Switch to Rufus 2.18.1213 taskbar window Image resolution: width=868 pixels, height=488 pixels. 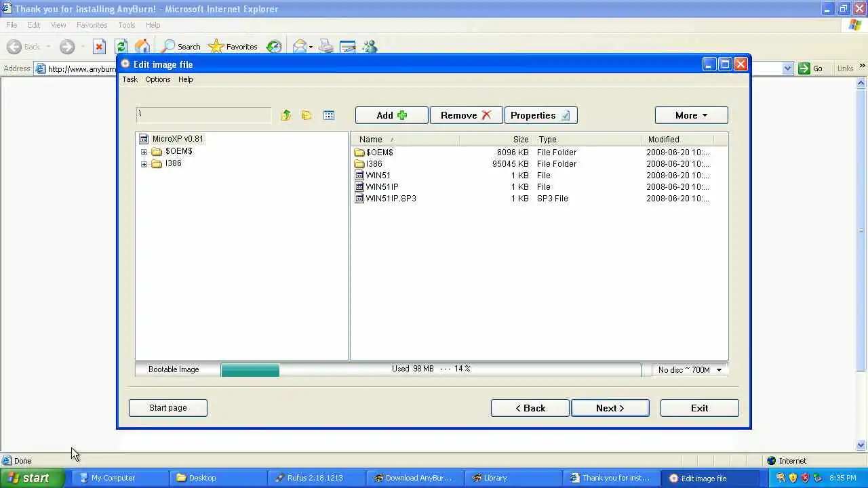[x=316, y=478]
